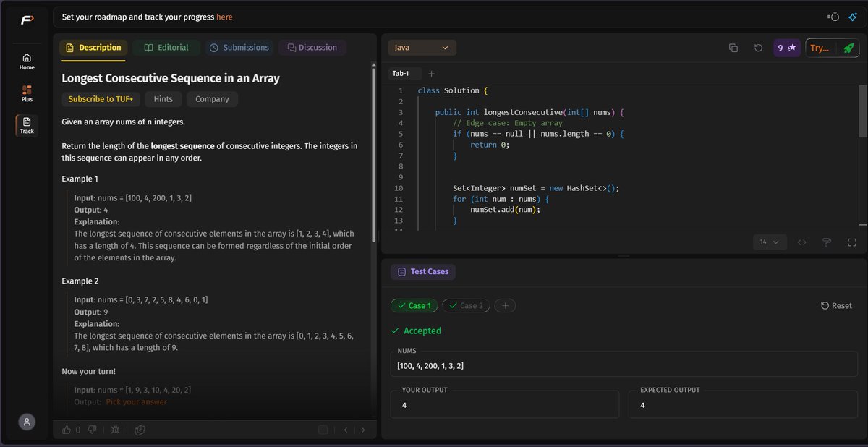
Task: Click the paint roller theme icon
Action: 827,242
